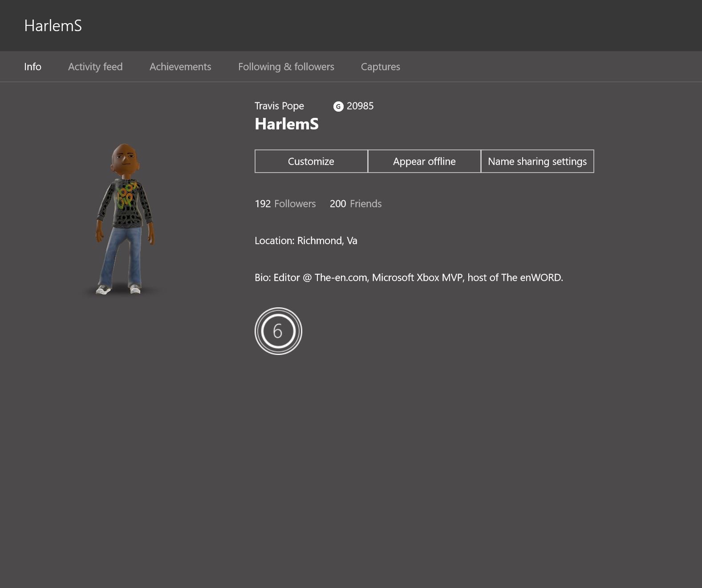
Task: Open Name sharing settings
Action: 537,161
